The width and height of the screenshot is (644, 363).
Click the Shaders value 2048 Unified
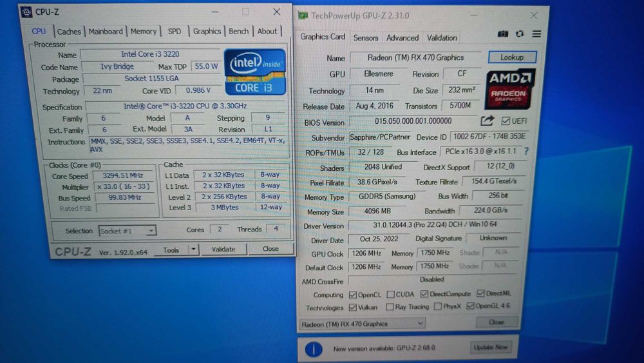click(383, 167)
